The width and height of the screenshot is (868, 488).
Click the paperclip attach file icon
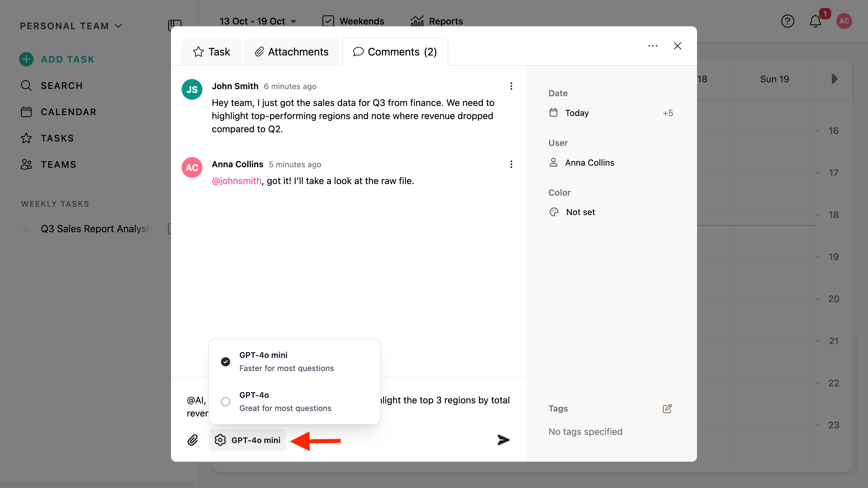(x=193, y=440)
